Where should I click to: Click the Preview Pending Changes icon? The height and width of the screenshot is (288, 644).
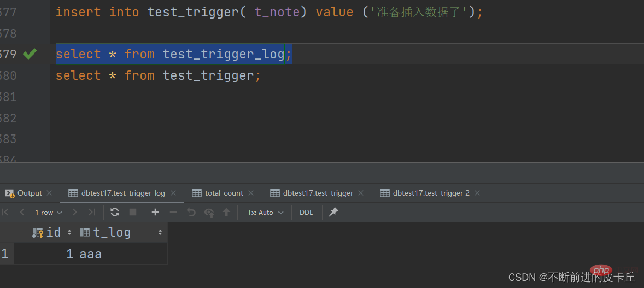(x=209, y=212)
